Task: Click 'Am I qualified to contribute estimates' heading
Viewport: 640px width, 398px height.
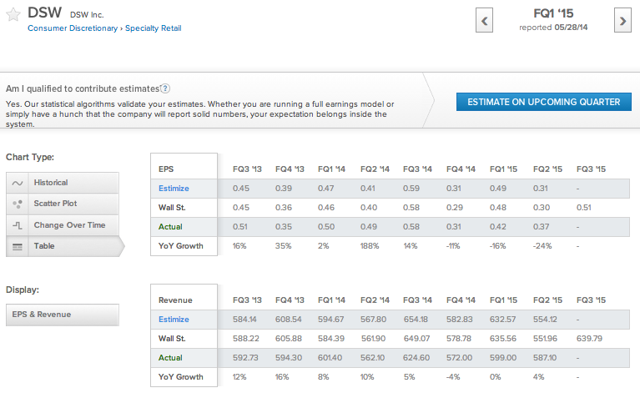Action: [82, 89]
